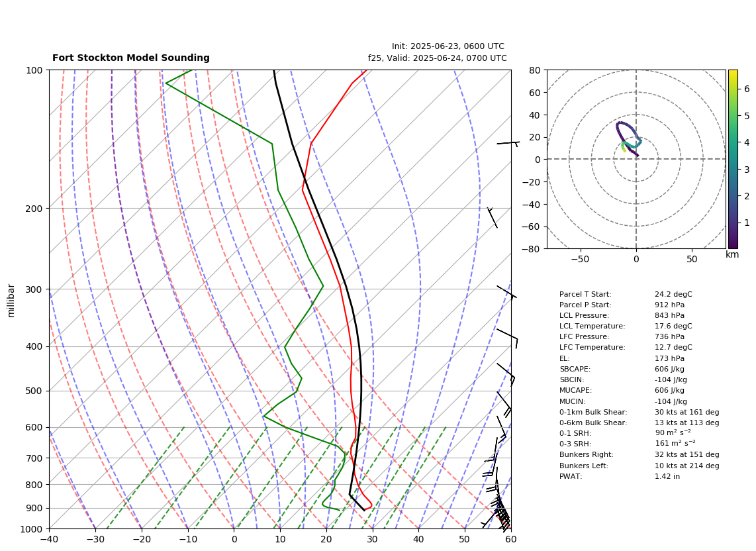This screenshot has width=756, height=551.
Task: Click the wind barb near 200 millibar
Action: point(493,218)
